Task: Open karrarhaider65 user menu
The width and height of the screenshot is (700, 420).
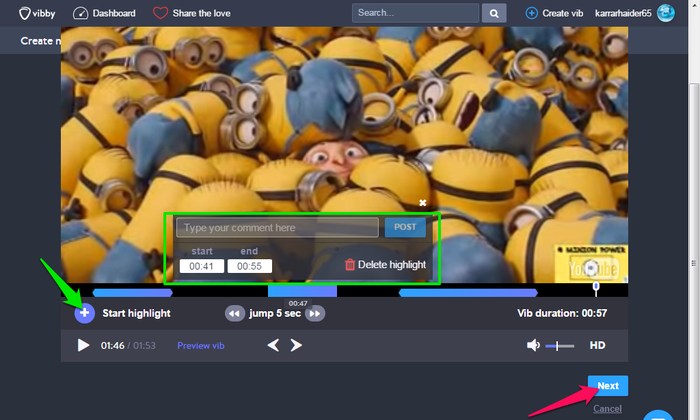Action: pos(623,13)
